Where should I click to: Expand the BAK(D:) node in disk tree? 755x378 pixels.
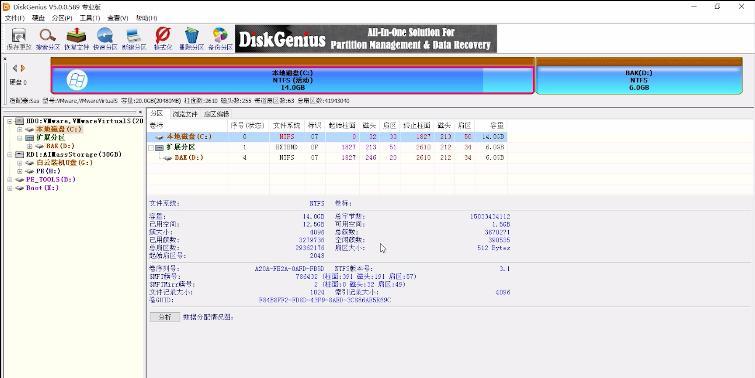[x=29, y=146]
